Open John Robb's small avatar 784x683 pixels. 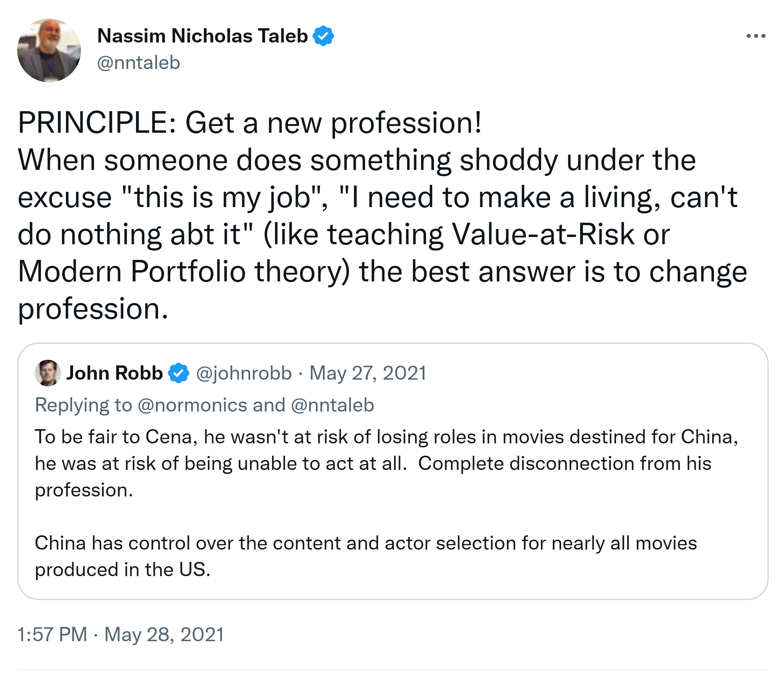click(48, 373)
